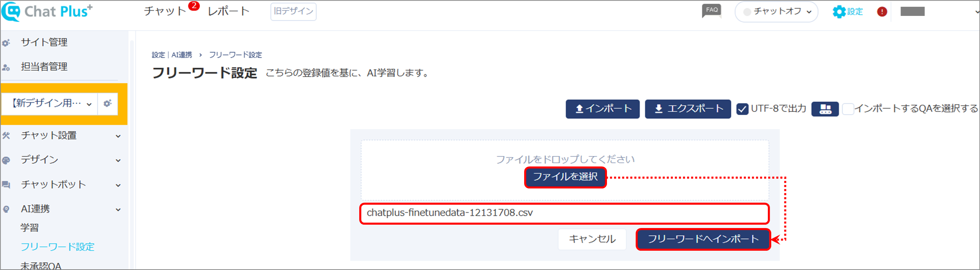This screenshot has width=980, height=270.
Task: Click the フリーワードへインポート button
Action: [703, 239]
